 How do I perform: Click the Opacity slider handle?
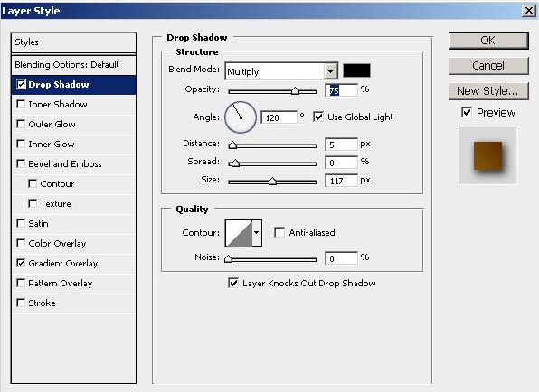295,91
